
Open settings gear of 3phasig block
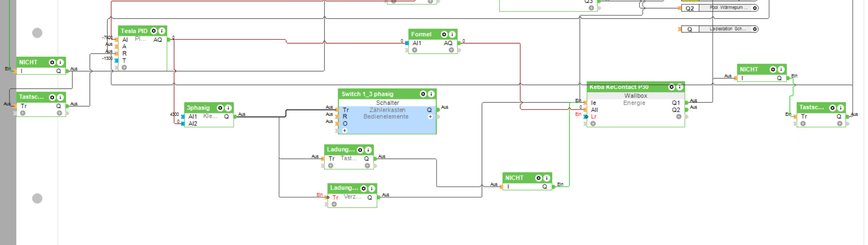(220, 108)
